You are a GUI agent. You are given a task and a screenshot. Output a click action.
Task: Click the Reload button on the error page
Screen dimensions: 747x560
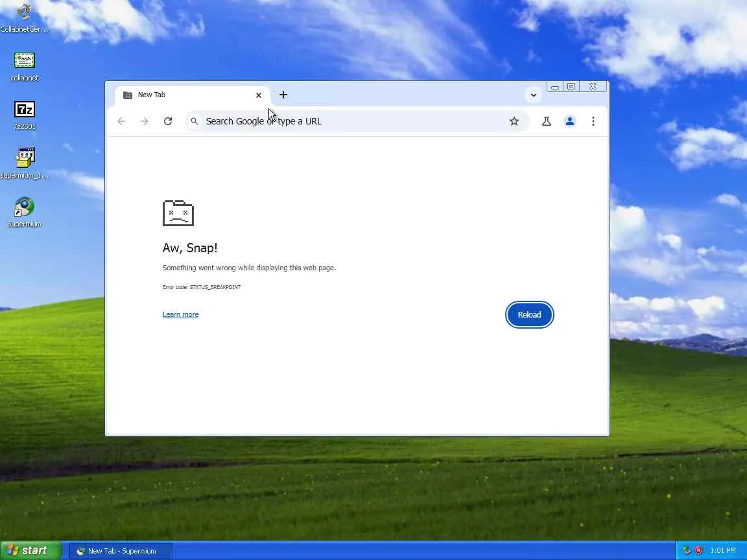[x=529, y=315]
